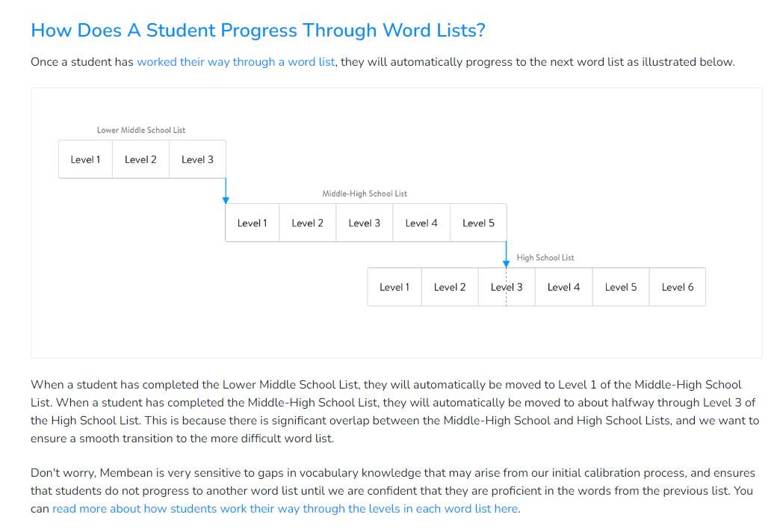This screenshot has width=783, height=532.
Task: Choose Level 2 in the High School List
Action: click(449, 287)
